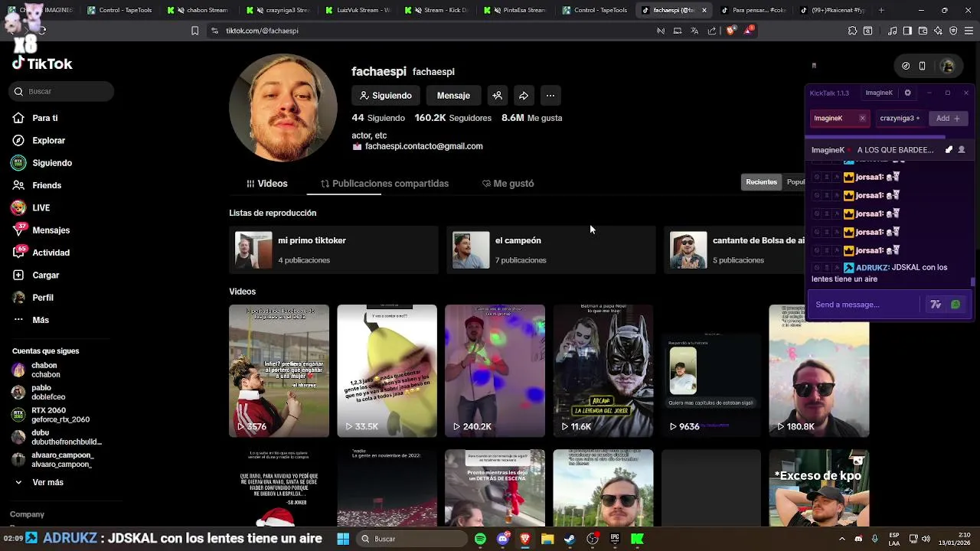Open the Para ti feed in sidebar

tap(44, 118)
